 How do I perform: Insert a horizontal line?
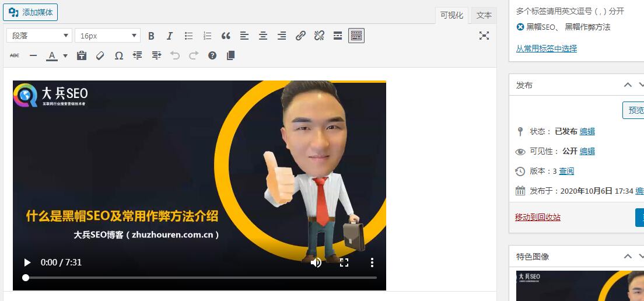tap(33, 55)
